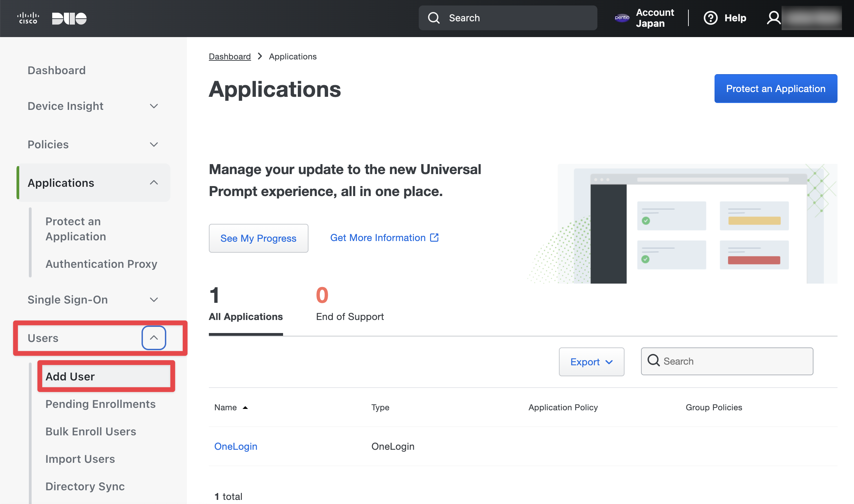Viewport: 854px width, 504px height.
Task: Click the Applications page heading
Action: pyautogui.click(x=275, y=89)
